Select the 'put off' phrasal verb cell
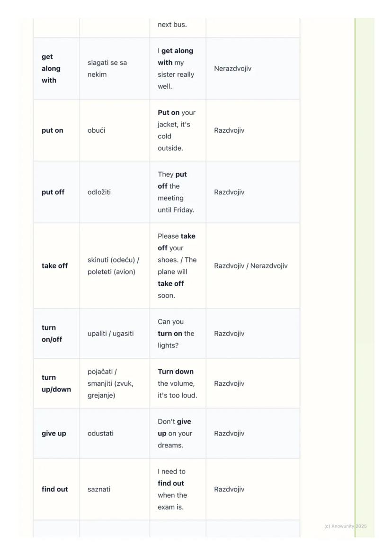This screenshot has height=555, width=392. 53,192
